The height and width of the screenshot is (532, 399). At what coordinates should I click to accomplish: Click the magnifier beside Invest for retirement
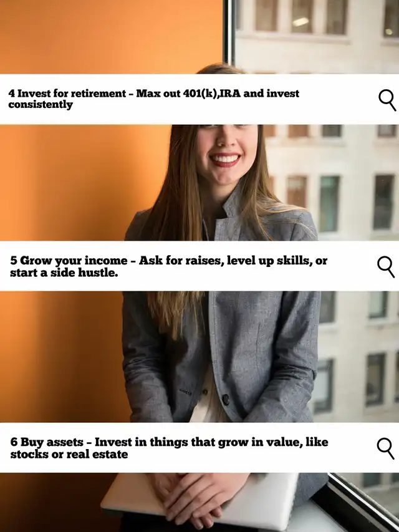tap(387, 100)
